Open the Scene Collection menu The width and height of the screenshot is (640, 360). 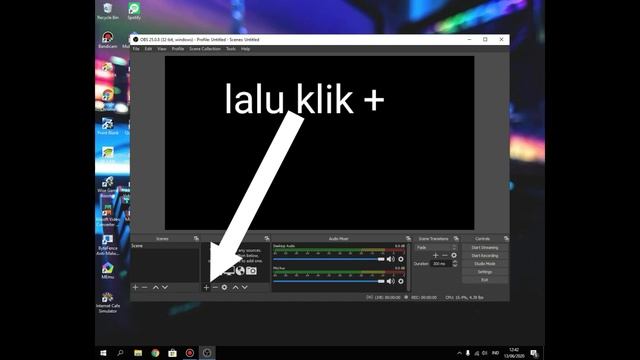205,49
